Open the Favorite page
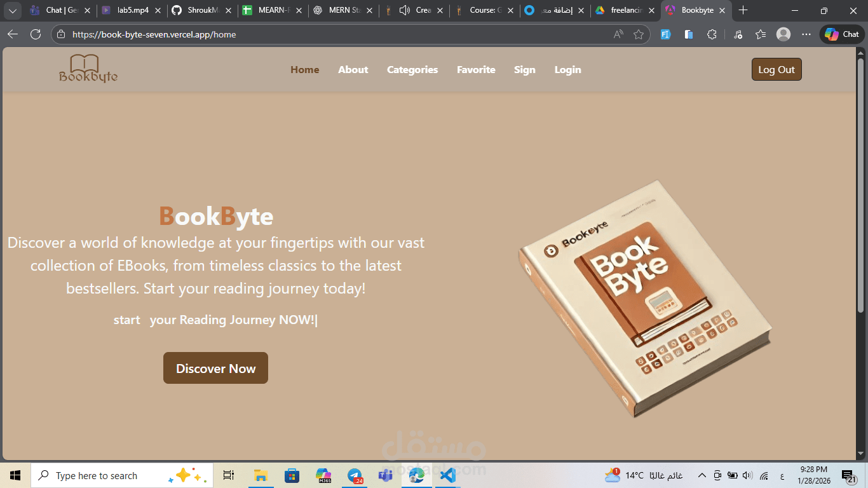Viewport: 868px width, 488px height. click(x=476, y=70)
